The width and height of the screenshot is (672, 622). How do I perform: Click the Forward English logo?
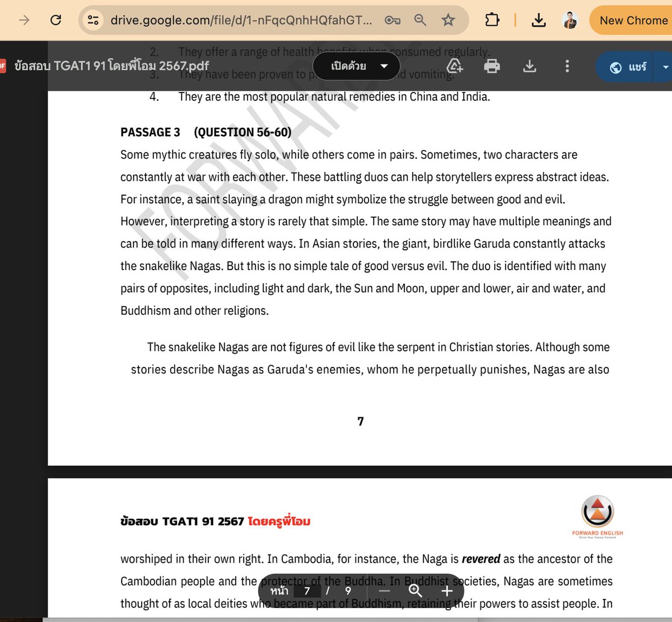(x=598, y=517)
